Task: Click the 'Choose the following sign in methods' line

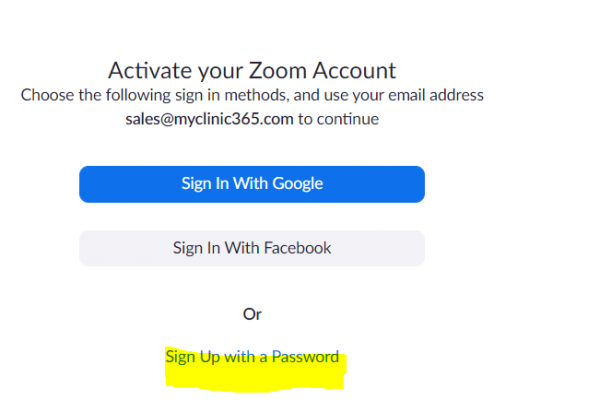Action: click(252, 96)
